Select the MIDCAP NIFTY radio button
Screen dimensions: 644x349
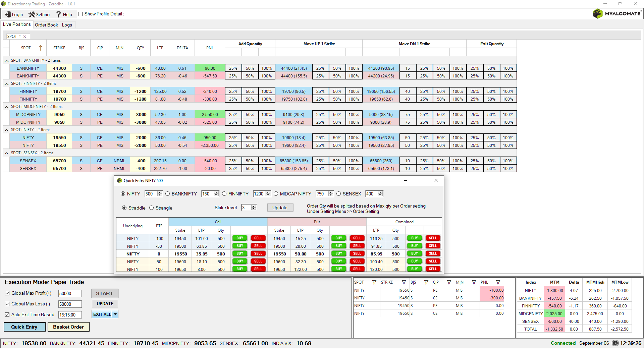pos(276,194)
